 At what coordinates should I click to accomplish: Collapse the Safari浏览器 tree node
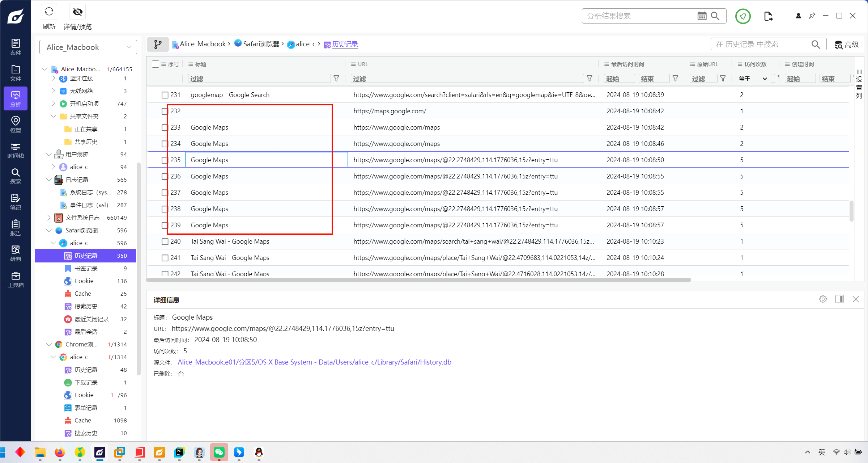click(49, 230)
